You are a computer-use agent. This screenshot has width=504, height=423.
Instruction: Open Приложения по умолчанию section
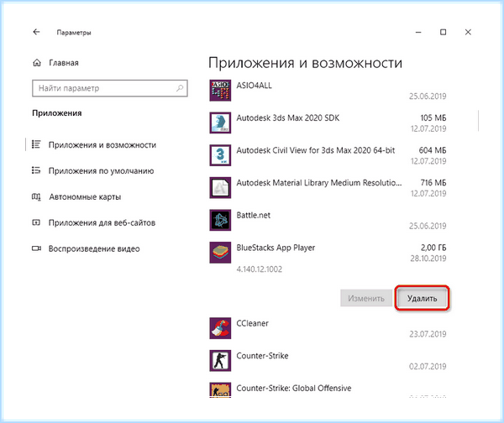coord(101,171)
